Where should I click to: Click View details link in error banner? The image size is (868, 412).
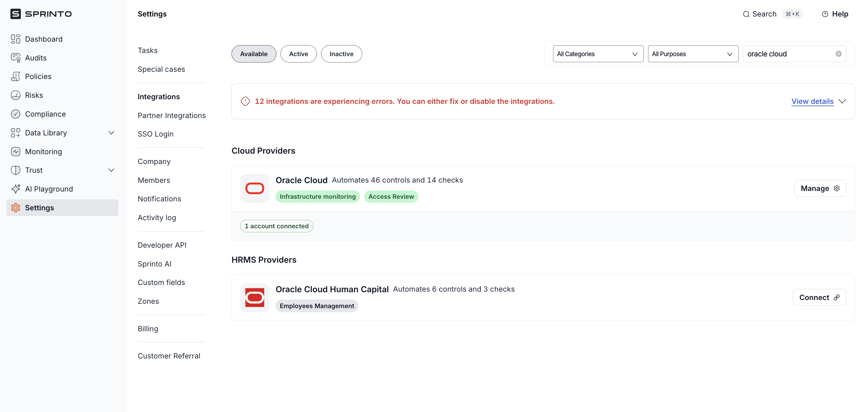(x=812, y=101)
